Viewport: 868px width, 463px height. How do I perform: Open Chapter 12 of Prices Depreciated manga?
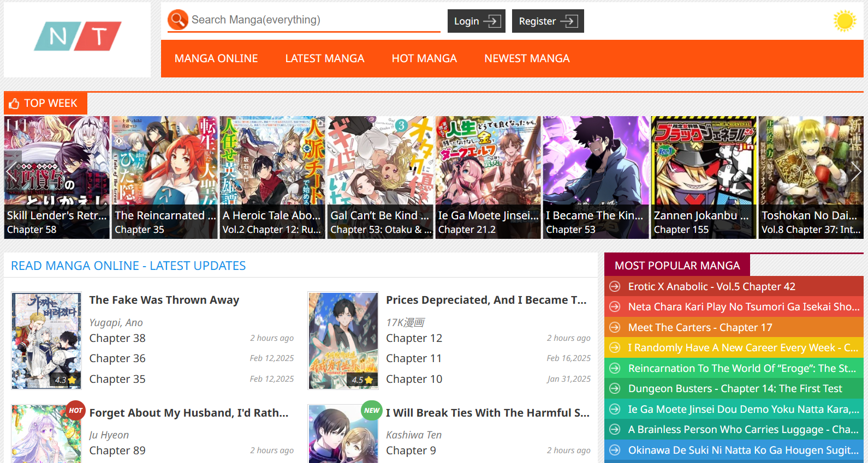pyautogui.click(x=414, y=338)
